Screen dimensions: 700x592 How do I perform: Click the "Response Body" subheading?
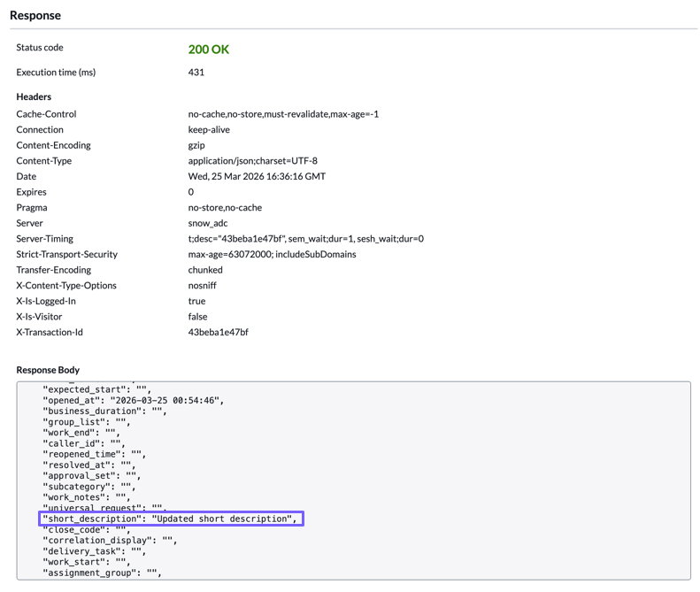point(48,370)
